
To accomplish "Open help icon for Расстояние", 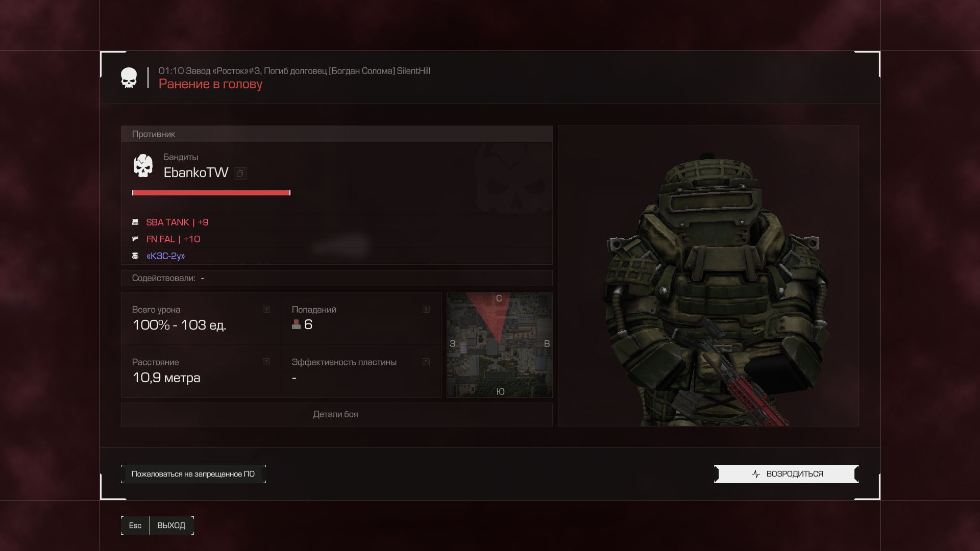I will coord(266,362).
